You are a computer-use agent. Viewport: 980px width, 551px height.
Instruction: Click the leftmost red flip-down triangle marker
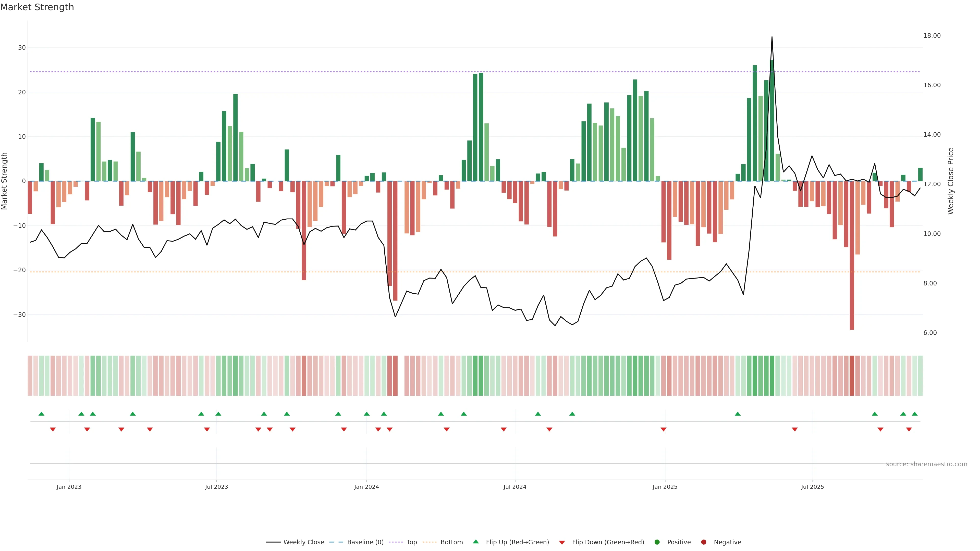53,429
